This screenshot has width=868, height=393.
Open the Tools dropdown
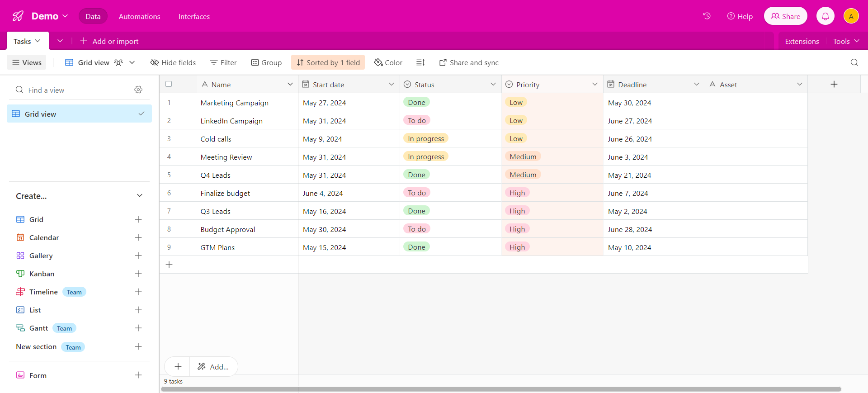(x=846, y=41)
